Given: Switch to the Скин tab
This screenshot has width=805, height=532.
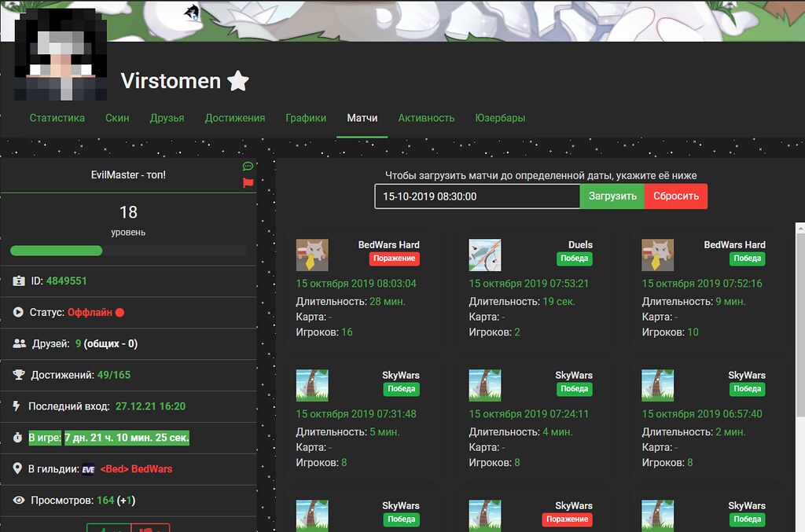Looking at the screenshot, I should [117, 118].
